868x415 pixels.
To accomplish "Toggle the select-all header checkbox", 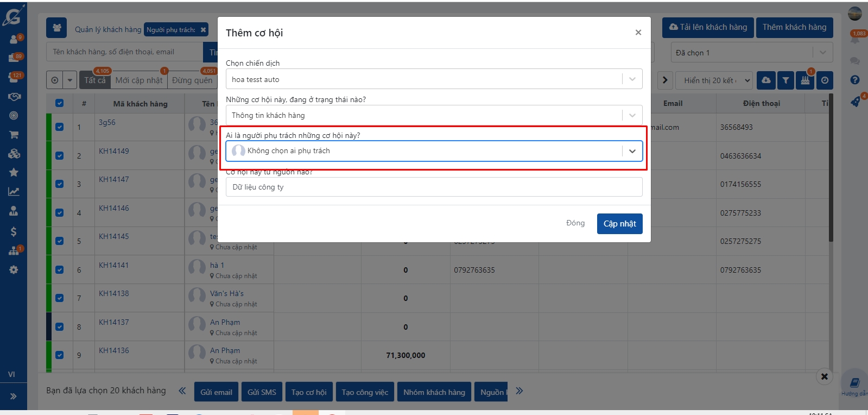I will 60,103.
